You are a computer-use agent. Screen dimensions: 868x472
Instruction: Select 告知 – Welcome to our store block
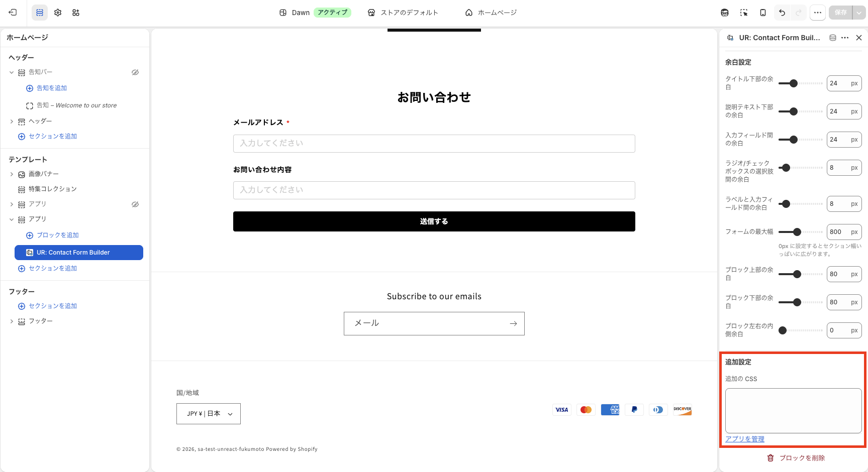tap(76, 105)
